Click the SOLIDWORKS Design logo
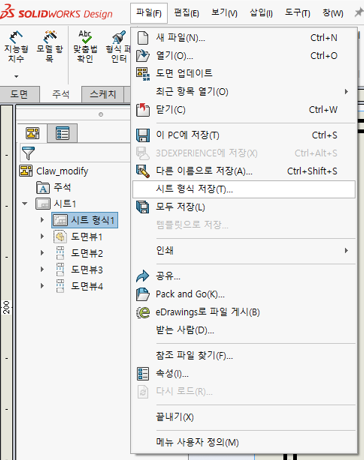Screen dimensions: 364x460 56,13
